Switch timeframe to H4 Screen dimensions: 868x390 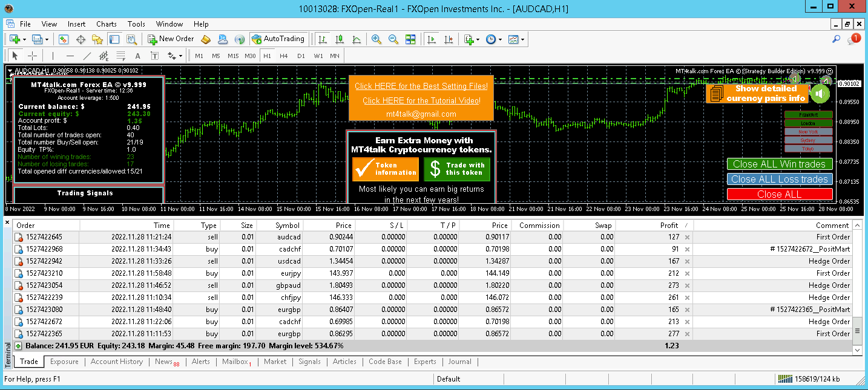284,56
